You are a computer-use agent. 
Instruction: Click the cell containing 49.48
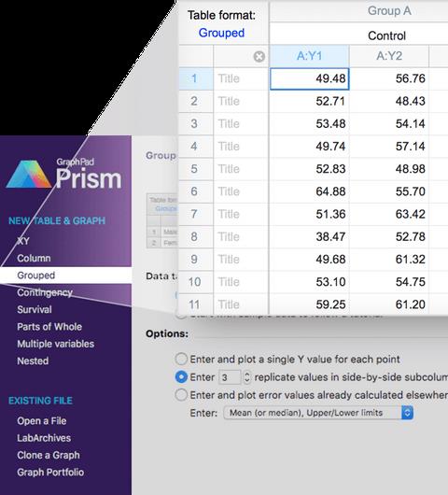click(x=310, y=78)
